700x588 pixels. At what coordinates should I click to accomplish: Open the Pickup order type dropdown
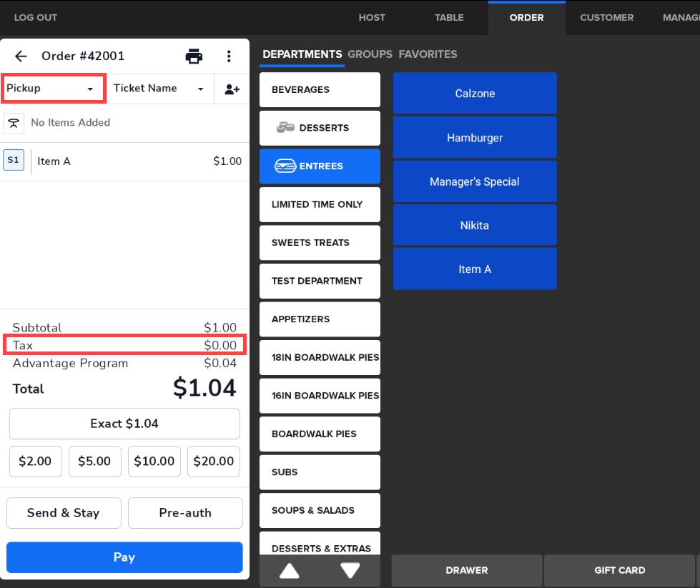click(53, 89)
